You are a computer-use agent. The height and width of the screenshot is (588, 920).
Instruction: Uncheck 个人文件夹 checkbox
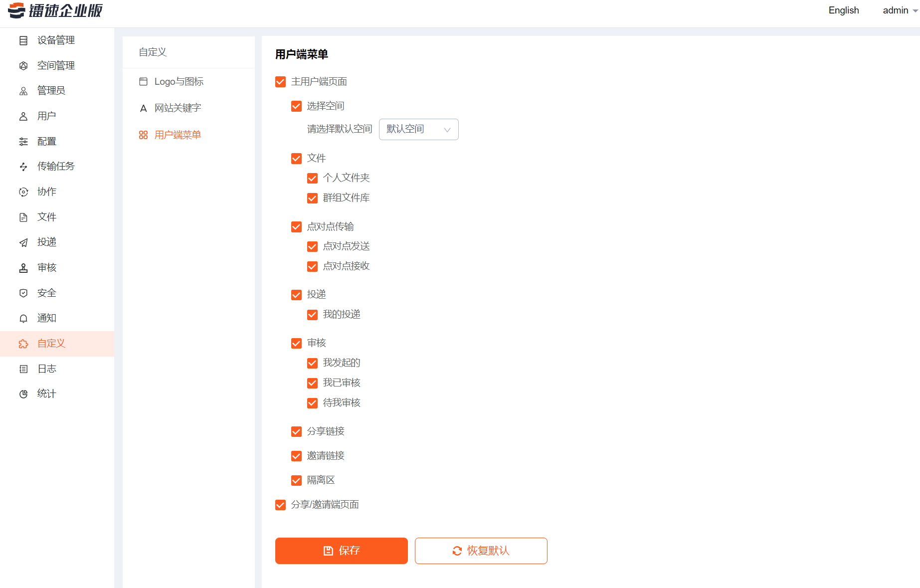click(312, 178)
